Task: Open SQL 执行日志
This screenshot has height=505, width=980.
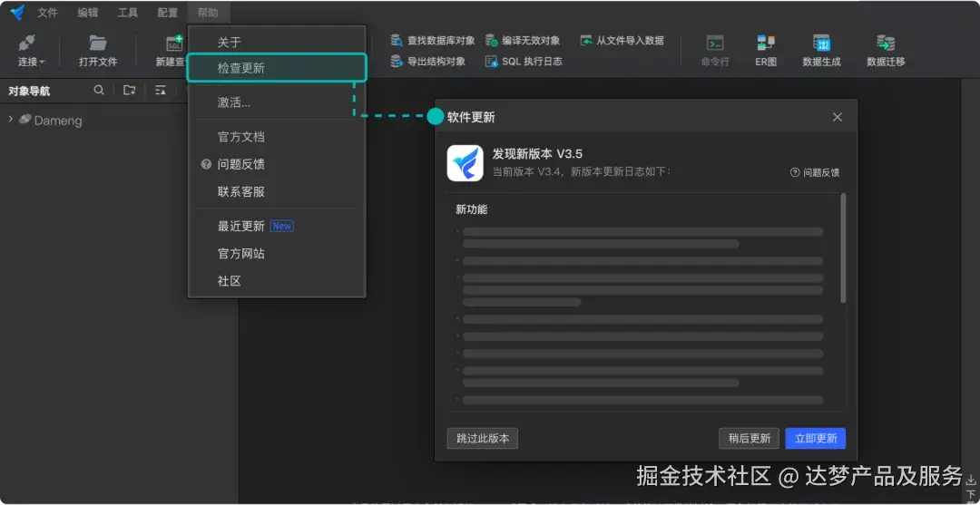Action: coord(524,61)
